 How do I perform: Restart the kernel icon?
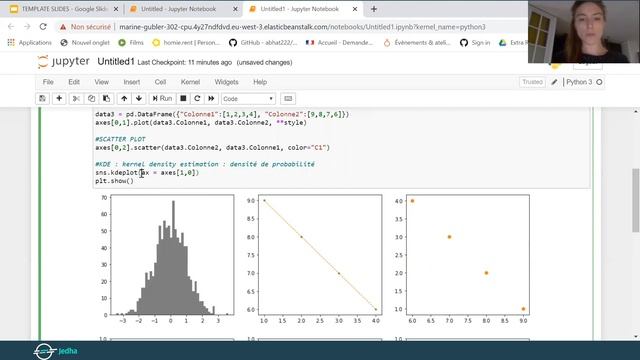(x=197, y=99)
